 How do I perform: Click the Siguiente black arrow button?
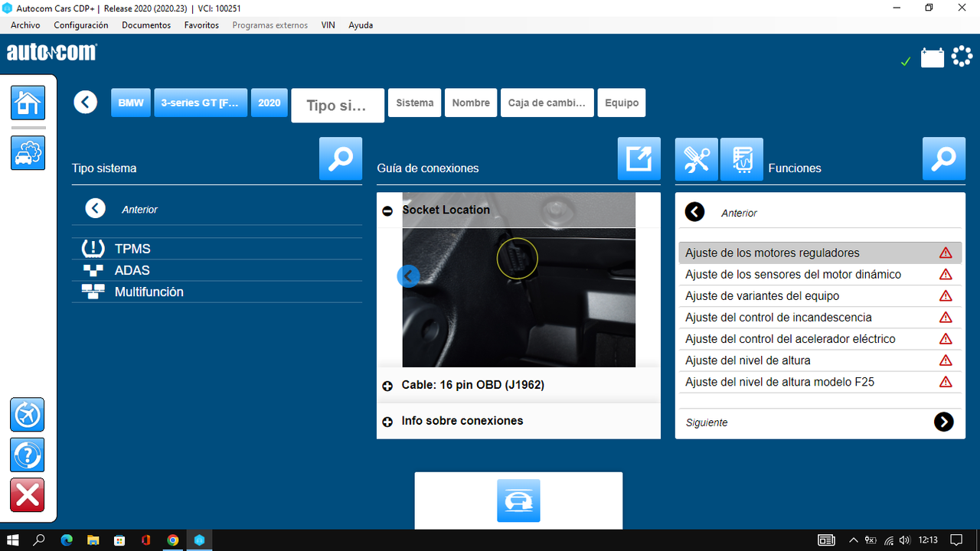(944, 422)
